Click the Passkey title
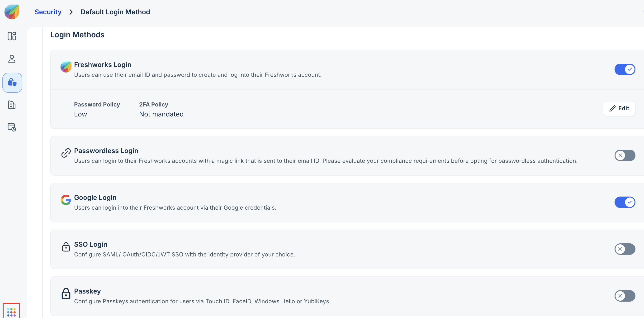The width and height of the screenshot is (644, 318). [x=87, y=291]
